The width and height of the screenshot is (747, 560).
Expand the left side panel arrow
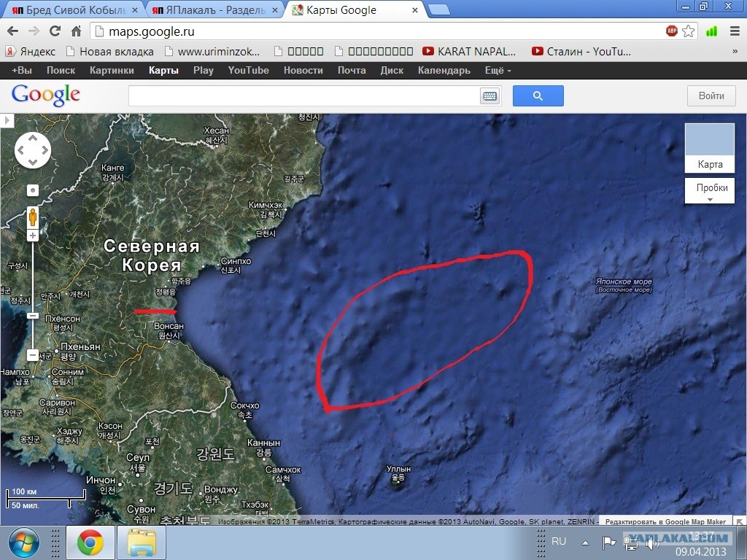tap(7, 120)
